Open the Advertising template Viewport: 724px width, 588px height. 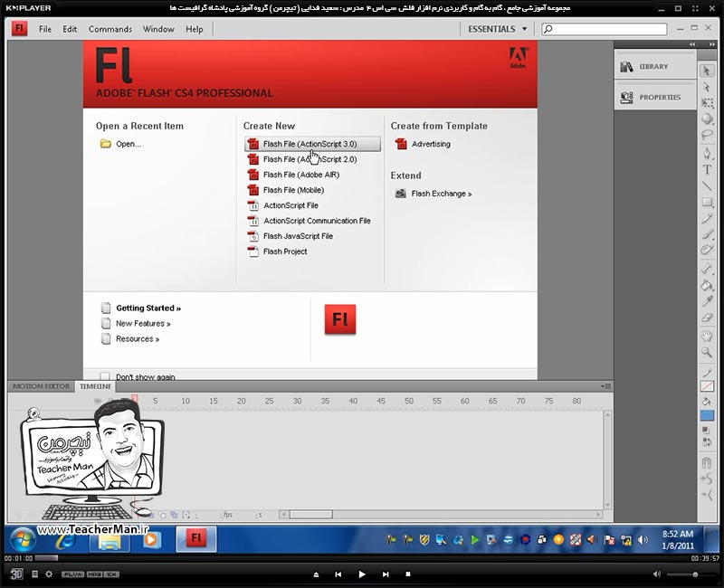[x=423, y=144]
